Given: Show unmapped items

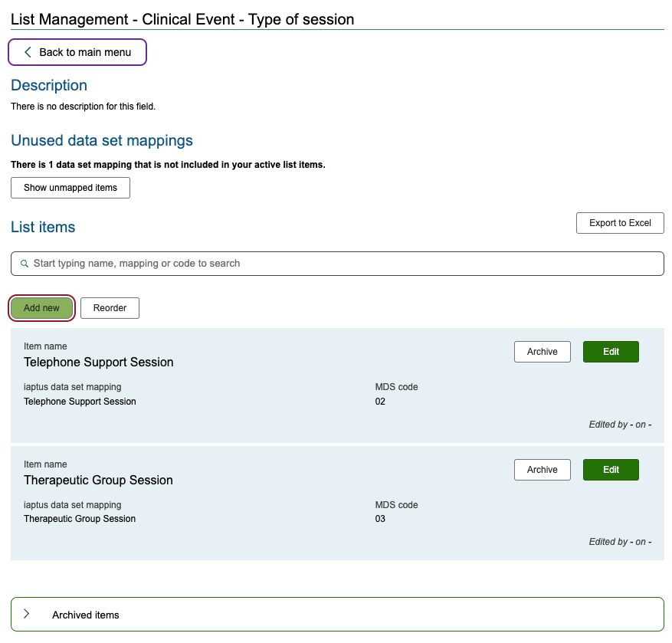Looking at the screenshot, I should [70, 188].
